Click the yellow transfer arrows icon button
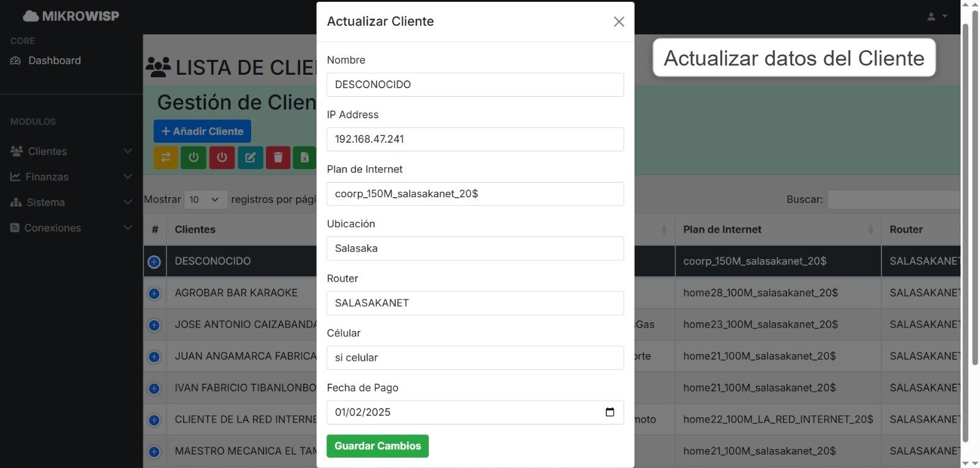The width and height of the screenshot is (980, 468). pos(165,157)
